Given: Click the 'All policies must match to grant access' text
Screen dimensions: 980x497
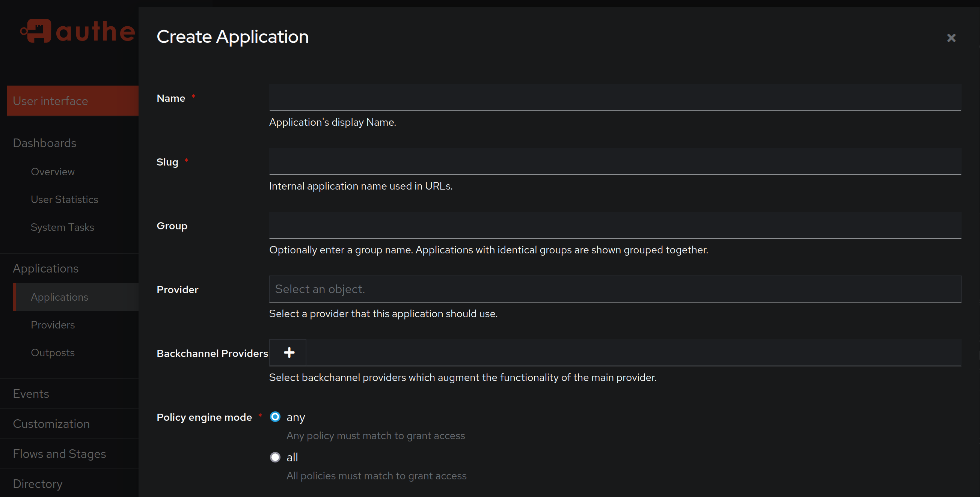Looking at the screenshot, I should point(376,476).
